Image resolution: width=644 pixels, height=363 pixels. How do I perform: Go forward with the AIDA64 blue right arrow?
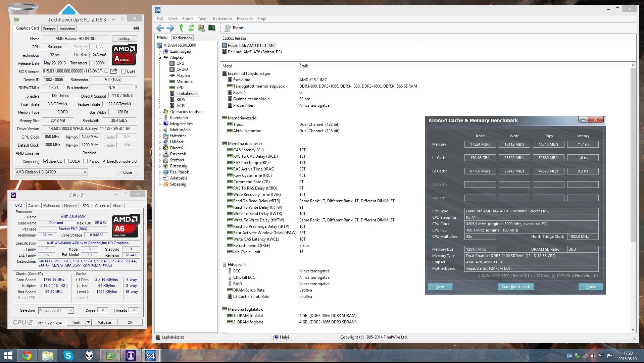pyautogui.click(x=170, y=28)
